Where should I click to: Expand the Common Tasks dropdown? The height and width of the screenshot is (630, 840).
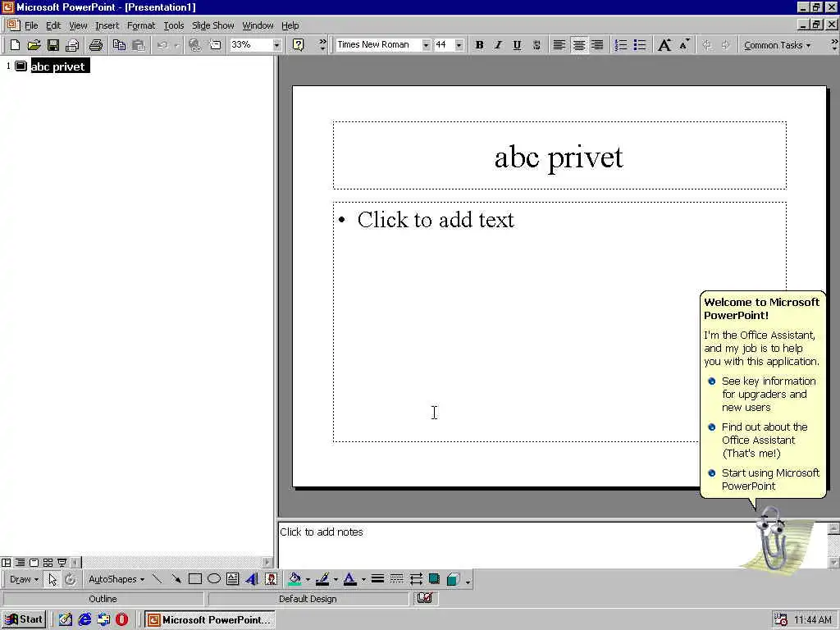[x=777, y=45]
